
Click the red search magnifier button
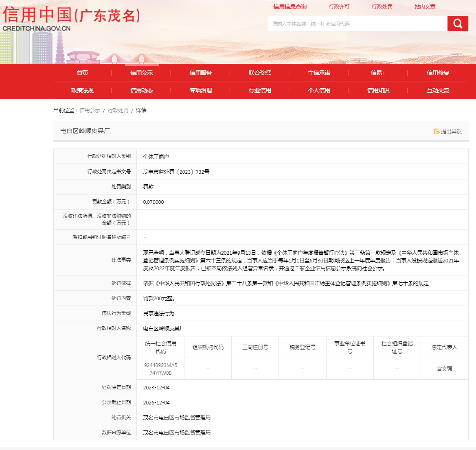click(458, 24)
